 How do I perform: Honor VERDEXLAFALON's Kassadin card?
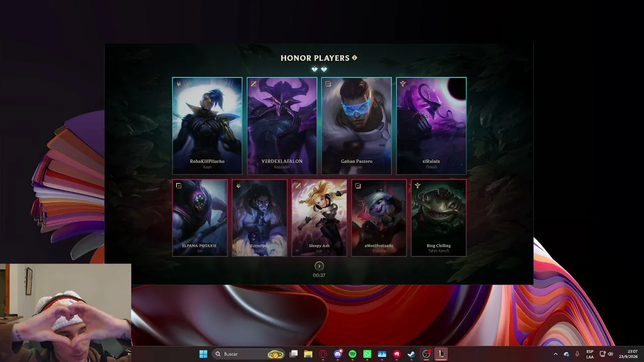(282, 126)
